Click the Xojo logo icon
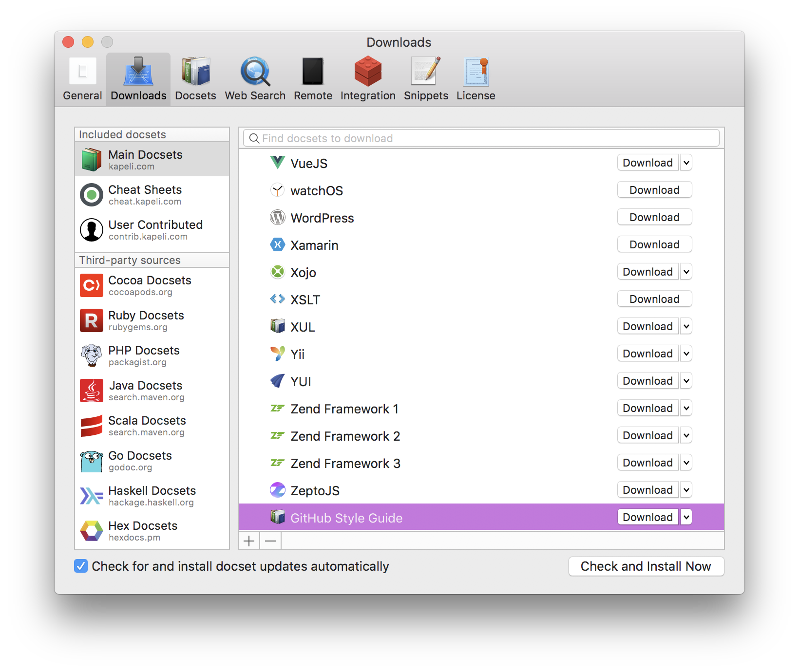Image resolution: width=799 pixels, height=672 pixels. [x=278, y=272]
